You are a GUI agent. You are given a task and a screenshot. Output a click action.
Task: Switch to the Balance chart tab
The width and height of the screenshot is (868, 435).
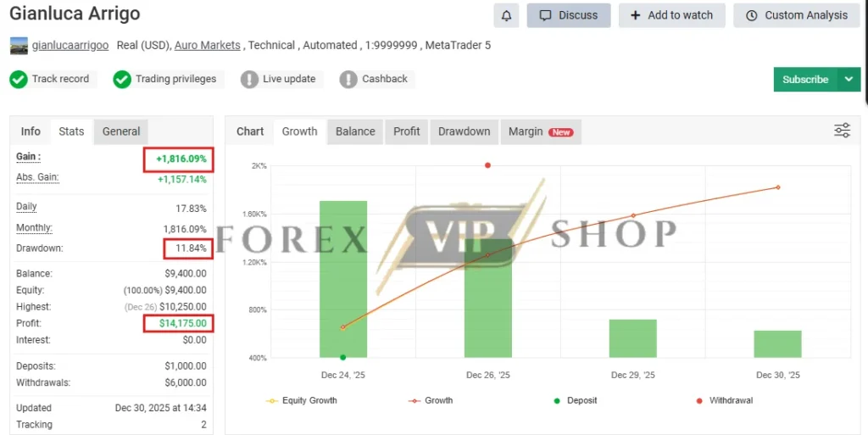pos(355,131)
